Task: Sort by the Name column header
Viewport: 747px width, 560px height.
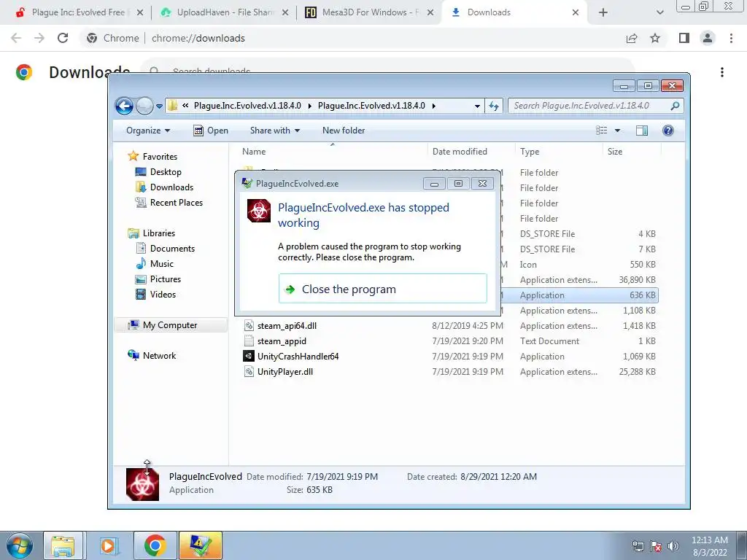Action: click(254, 152)
